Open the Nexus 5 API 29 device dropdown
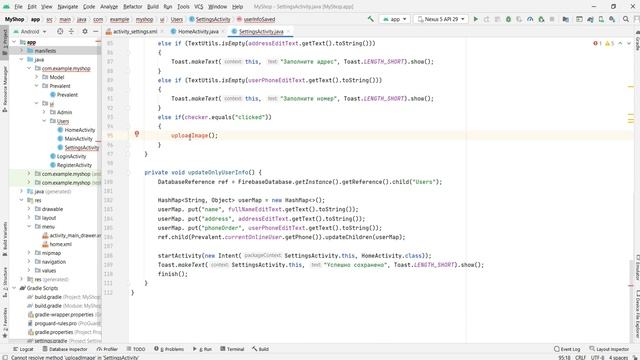This screenshot has width=640, height=360. coord(440,19)
